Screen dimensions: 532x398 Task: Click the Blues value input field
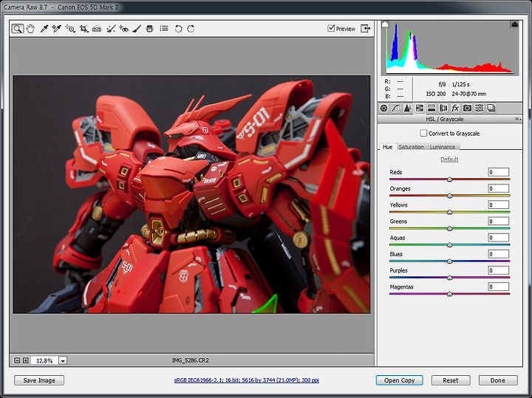tap(499, 253)
